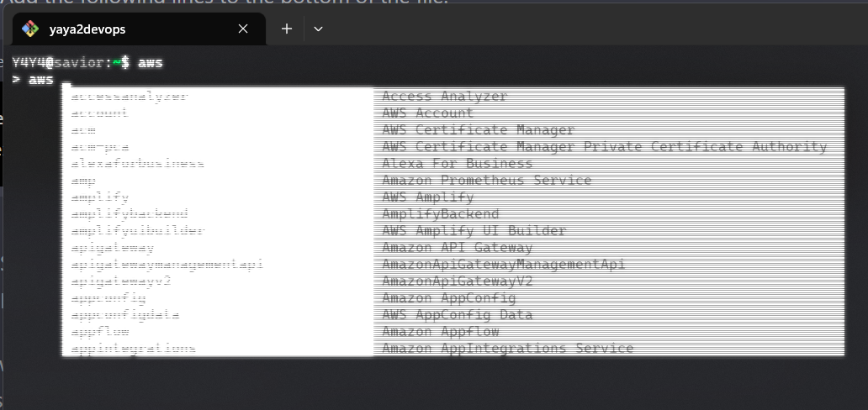
Task: Select the Amazon AppConfig description
Action: coord(448,298)
